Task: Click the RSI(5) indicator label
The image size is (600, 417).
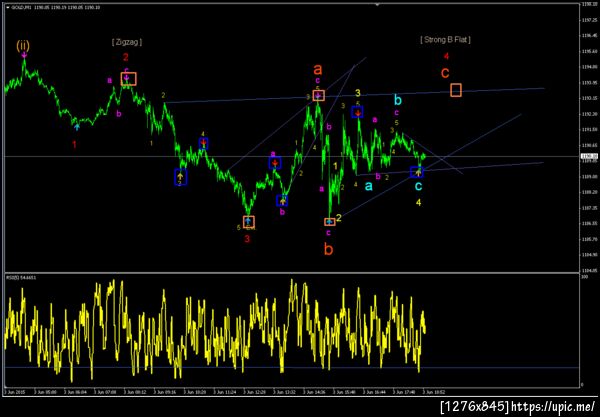Action: click(21, 277)
